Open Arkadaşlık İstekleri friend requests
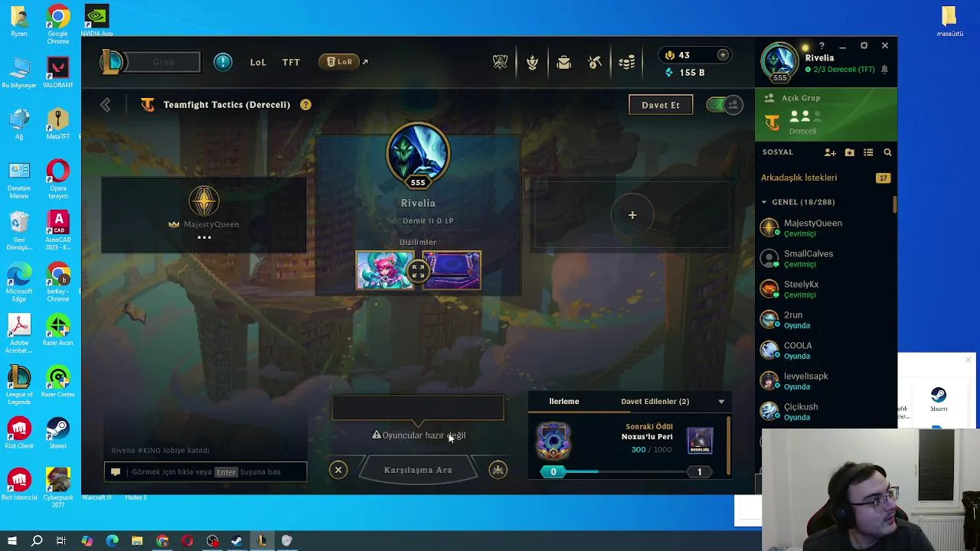Screen dimensions: 980x551 pos(825,178)
